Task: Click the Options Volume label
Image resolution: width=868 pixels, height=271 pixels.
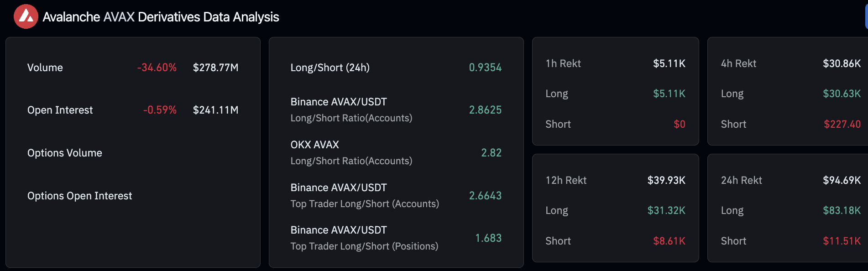Action: click(x=65, y=153)
